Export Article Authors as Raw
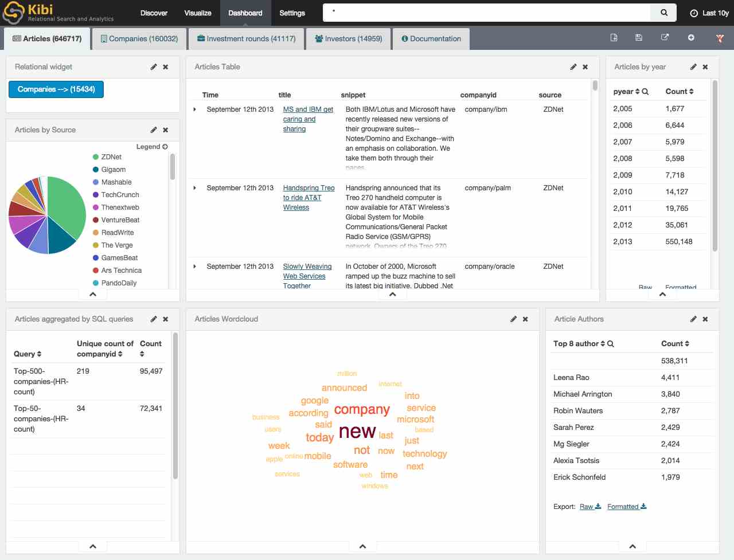This screenshot has width=734, height=560. (590, 507)
